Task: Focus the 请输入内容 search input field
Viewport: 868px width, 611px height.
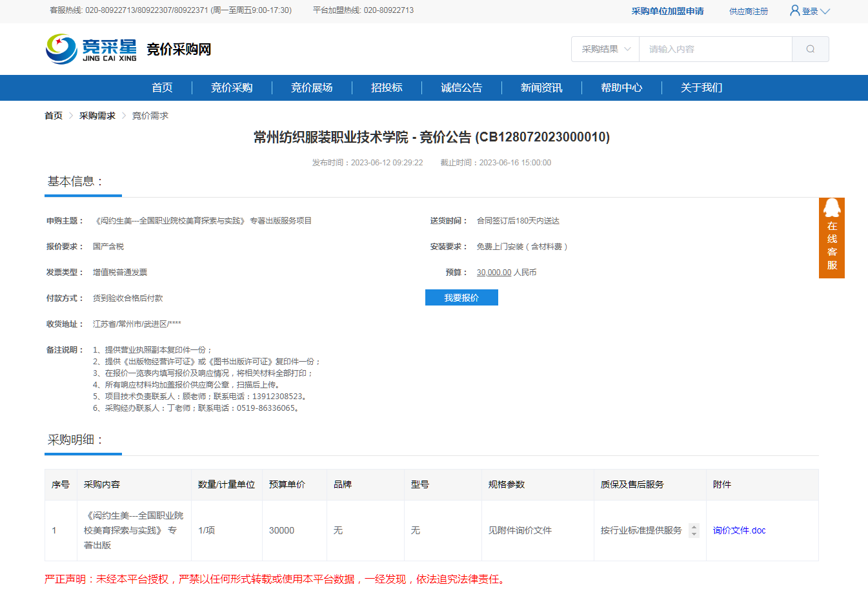Action: coord(715,49)
